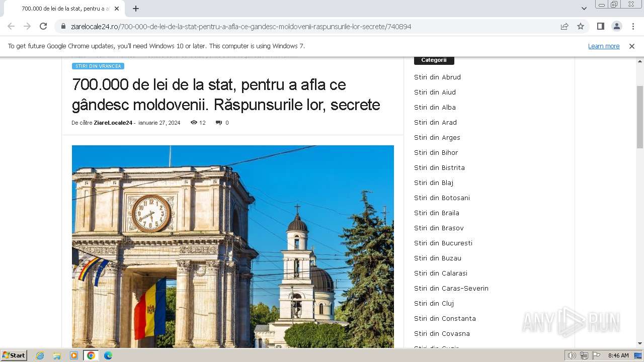Viewport: 644px width, 362px height.
Task: Share this page icon in address bar
Action: coord(565,26)
